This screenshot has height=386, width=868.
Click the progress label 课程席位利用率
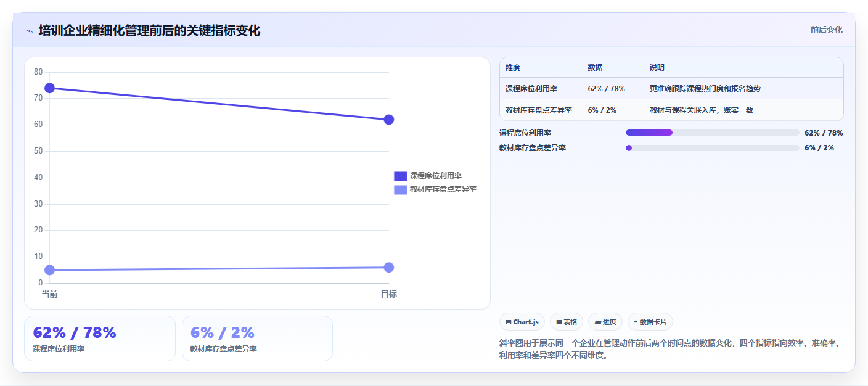point(525,133)
